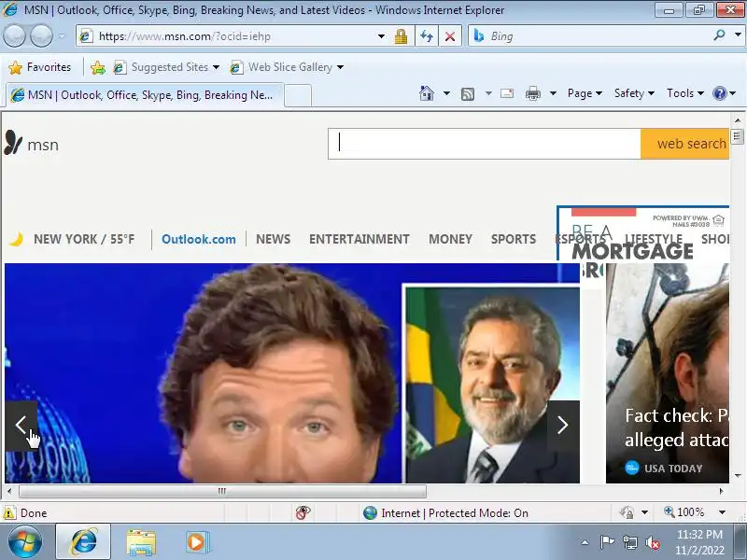Click the RSS feeds icon
Screen dimensions: 747x560
coord(468,94)
